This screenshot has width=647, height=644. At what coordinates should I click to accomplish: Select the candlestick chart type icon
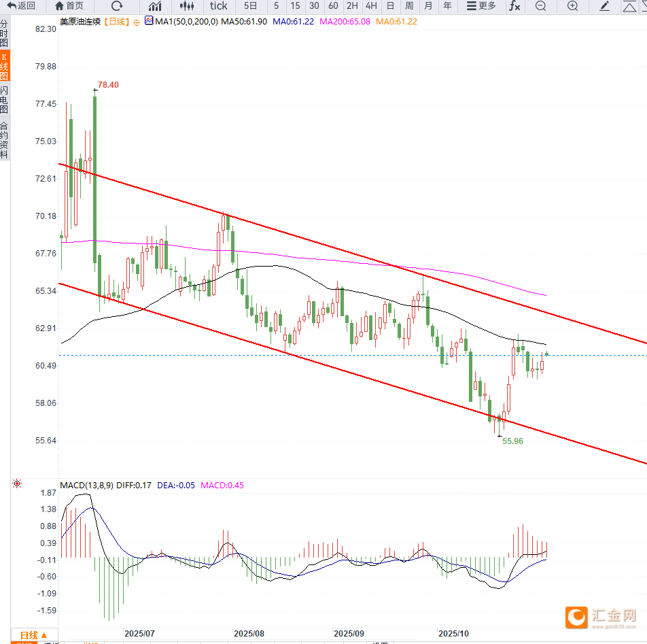pyautogui.click(x=187, y=5)
